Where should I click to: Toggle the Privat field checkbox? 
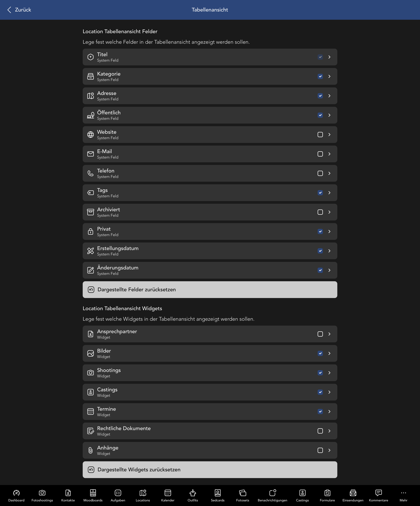tap(320, 231)
